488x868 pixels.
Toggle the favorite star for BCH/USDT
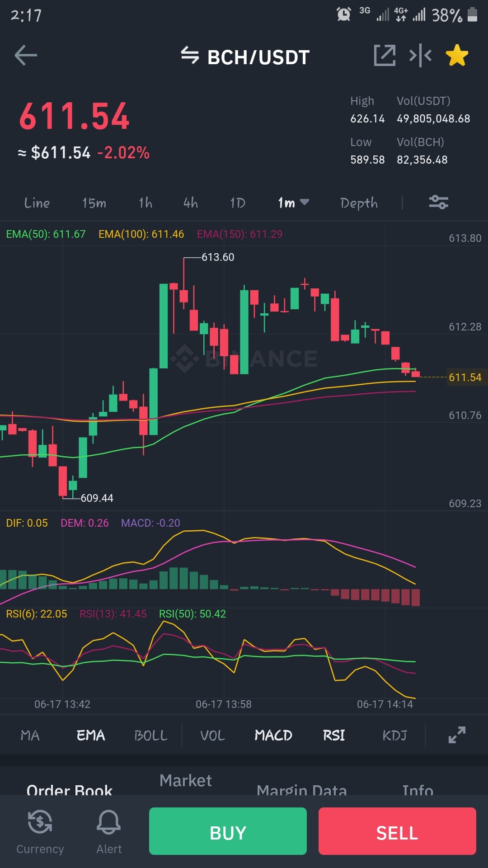457,56
